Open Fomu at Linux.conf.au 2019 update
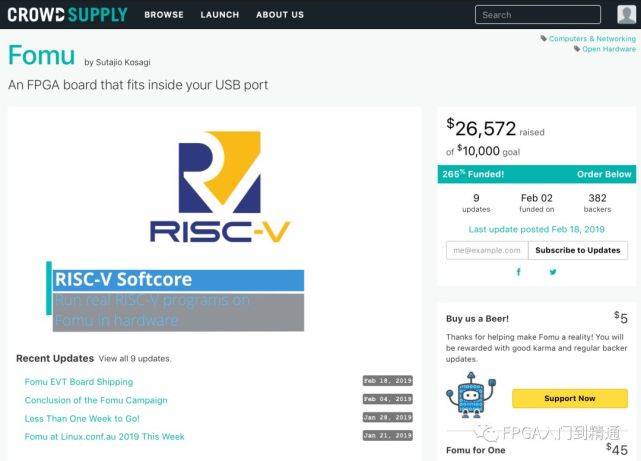Screen dimensions: 641x461 [104, 436]
